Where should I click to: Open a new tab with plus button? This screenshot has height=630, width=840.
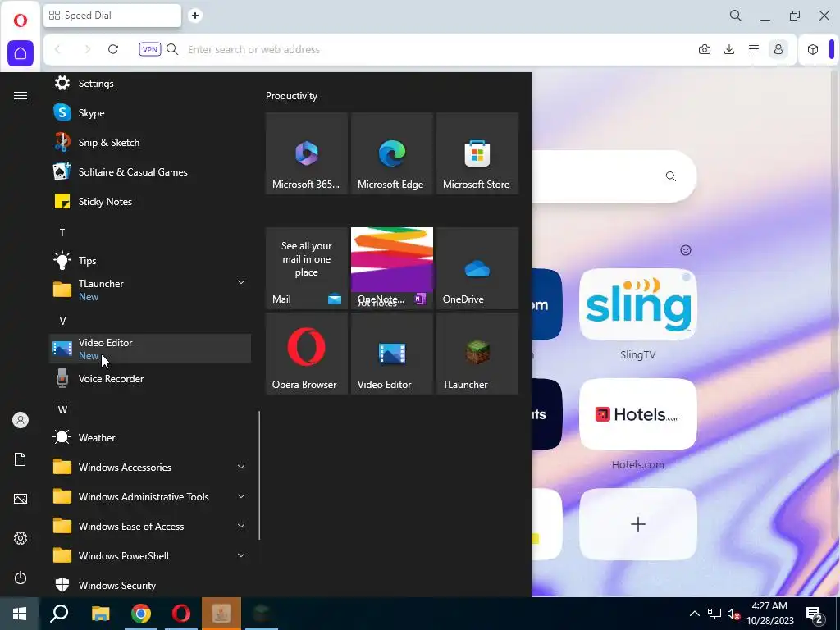tap(195, 16)
